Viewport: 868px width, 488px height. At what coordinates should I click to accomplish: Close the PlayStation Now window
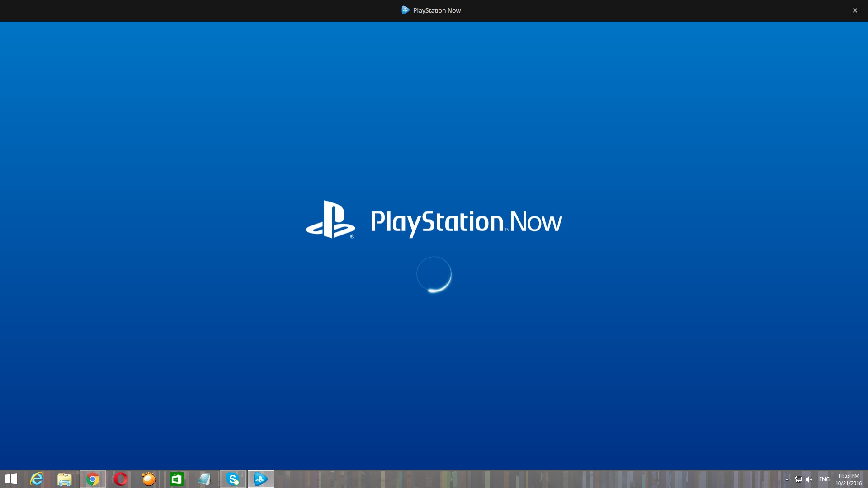tap(854, 10)
